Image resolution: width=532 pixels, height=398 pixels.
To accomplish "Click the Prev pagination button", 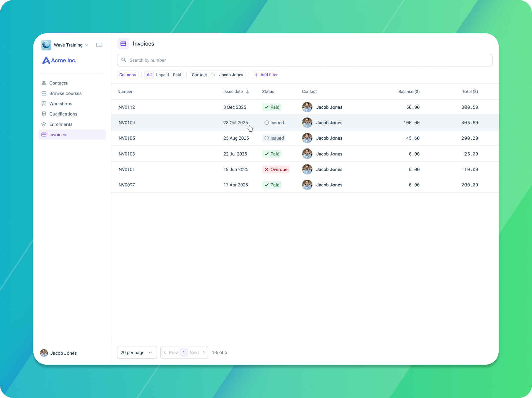I will tap(170, 352).
